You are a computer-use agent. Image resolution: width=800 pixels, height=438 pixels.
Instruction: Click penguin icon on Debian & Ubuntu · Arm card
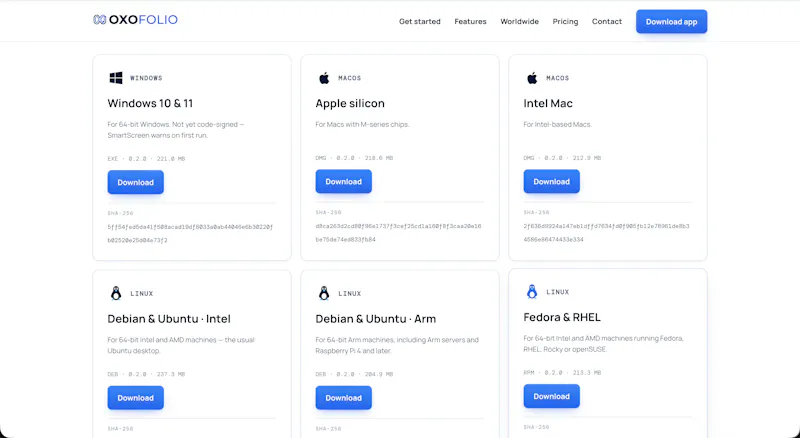(x=324, y=293)
